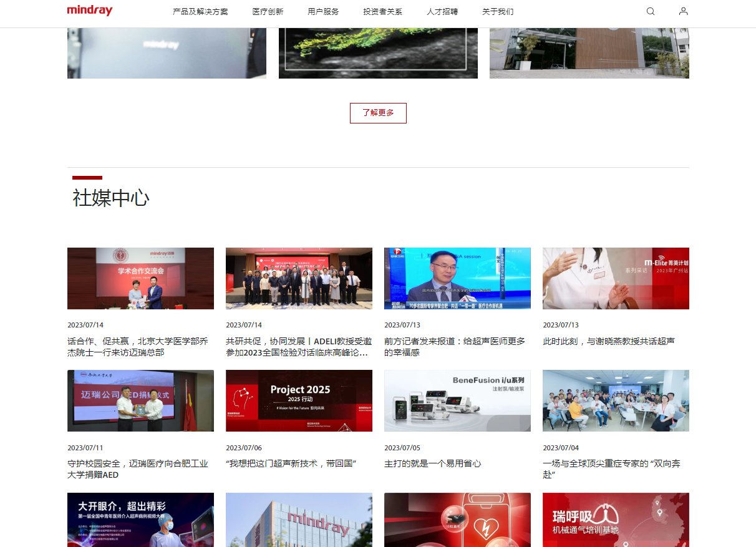Click the TV news interview thumbnail

pos(457,278)
